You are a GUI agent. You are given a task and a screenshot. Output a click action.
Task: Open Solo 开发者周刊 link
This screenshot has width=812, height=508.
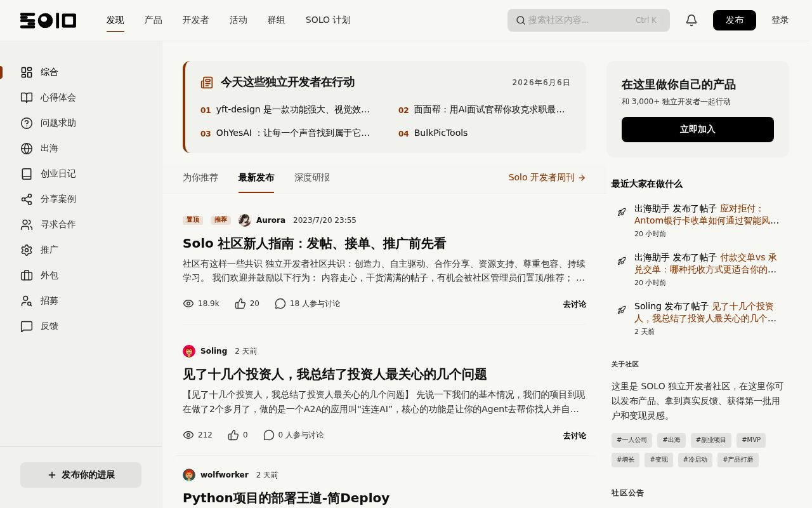(547, 178)
